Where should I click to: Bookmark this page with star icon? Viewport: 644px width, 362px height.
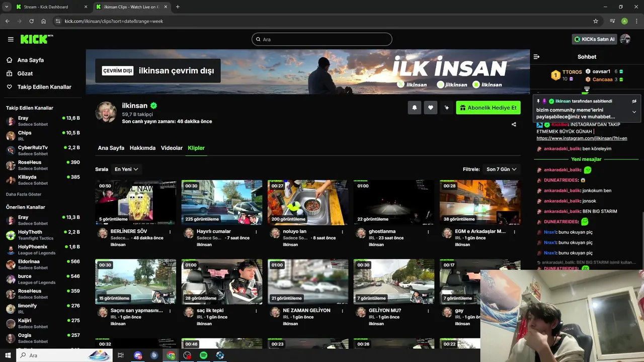coord(596,21)
